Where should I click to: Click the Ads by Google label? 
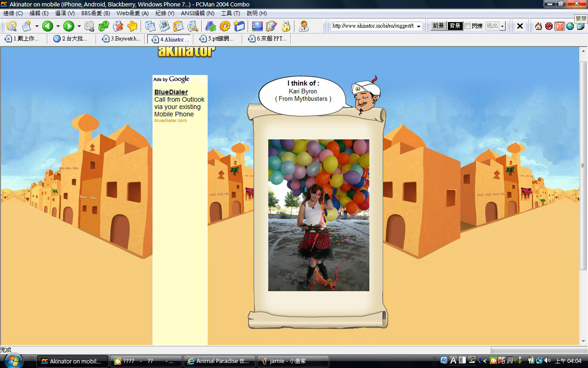pos(171,79)
